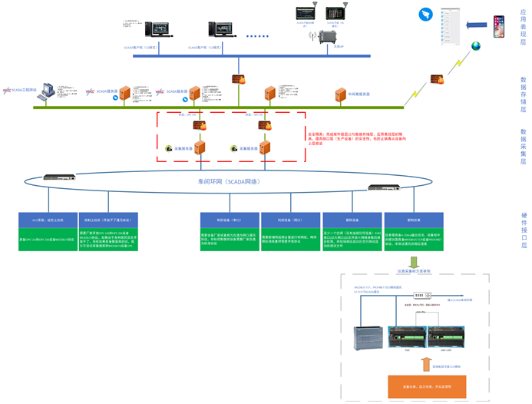Select the firewall icon beside the lightning bolt

[437, 80]
